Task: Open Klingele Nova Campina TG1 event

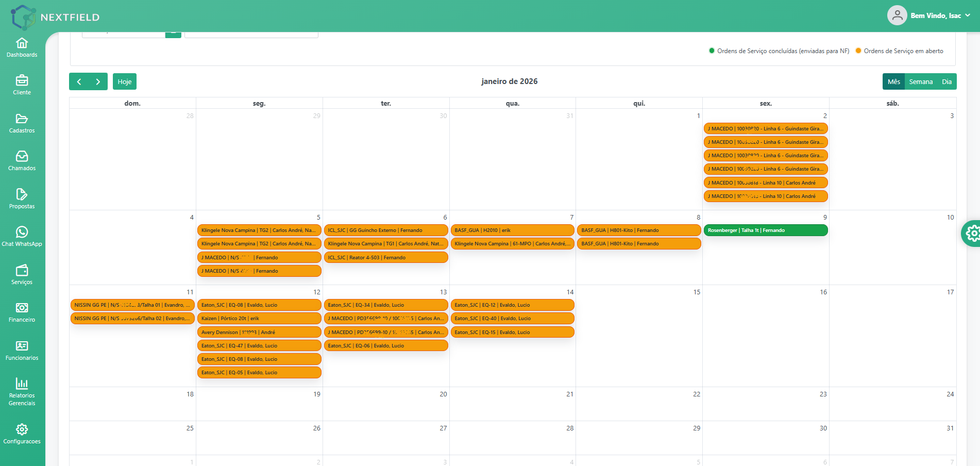Action: [x=386, y=244]
